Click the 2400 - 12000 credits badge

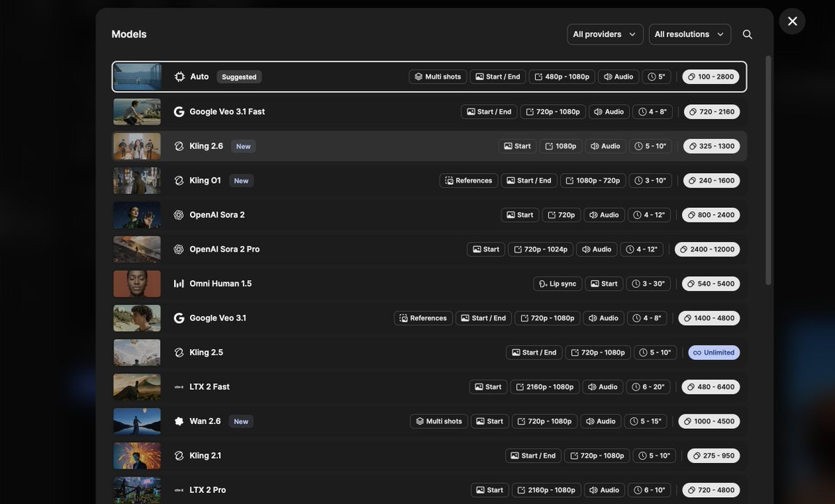point(707,249)
